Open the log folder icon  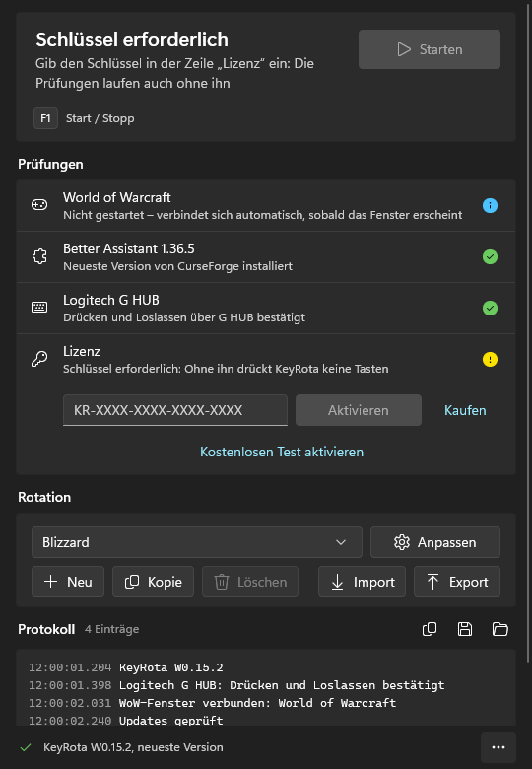pyautogui.click(x=500, y=629)
